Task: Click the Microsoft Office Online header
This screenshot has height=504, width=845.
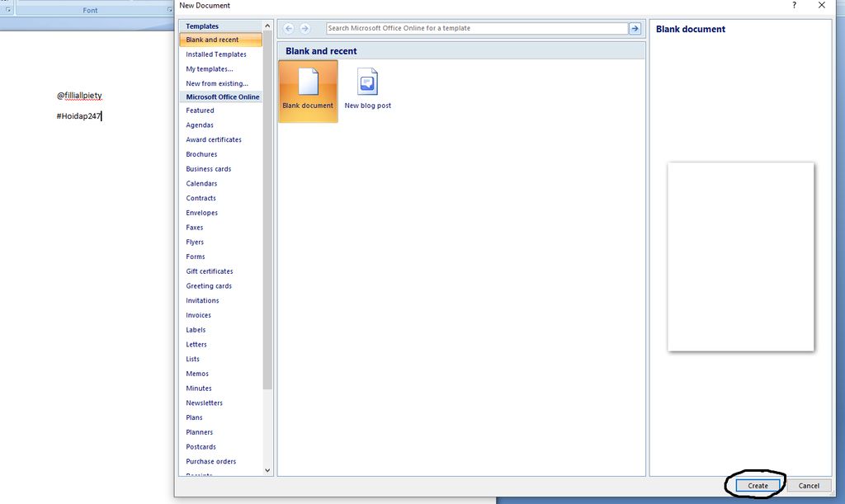Action: click(221, 97)
